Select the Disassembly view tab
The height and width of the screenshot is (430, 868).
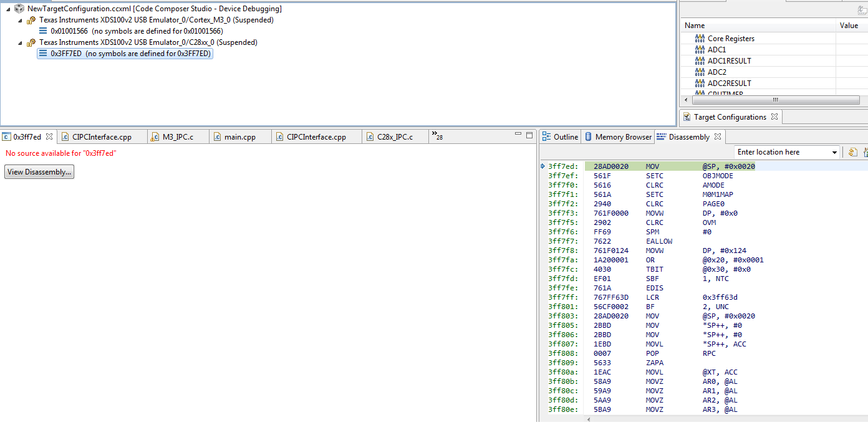[689, 136]
